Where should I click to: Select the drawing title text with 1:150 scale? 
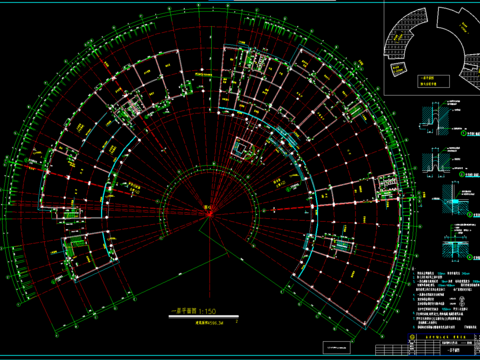coord(193,311)
